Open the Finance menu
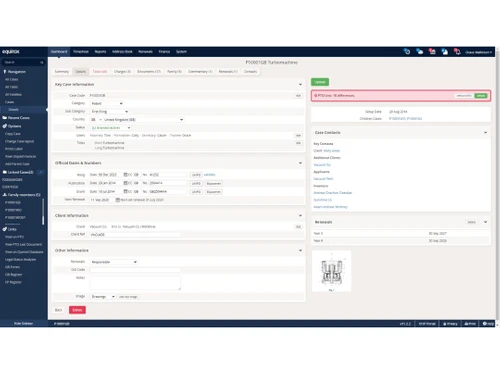Image resolution: width=500 pixels, height=375 pixels. pyautogui.click(x=164, y=52)
